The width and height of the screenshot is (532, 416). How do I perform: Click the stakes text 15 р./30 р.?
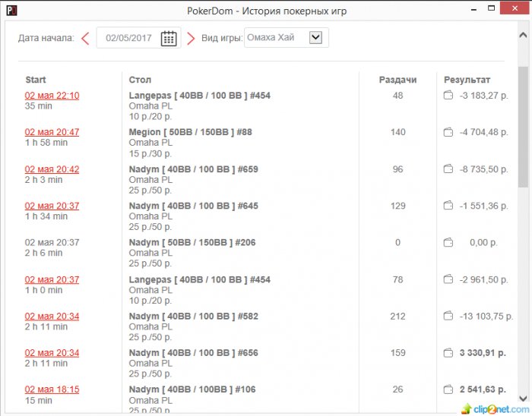pyautogui.click(x=150, y=153)
